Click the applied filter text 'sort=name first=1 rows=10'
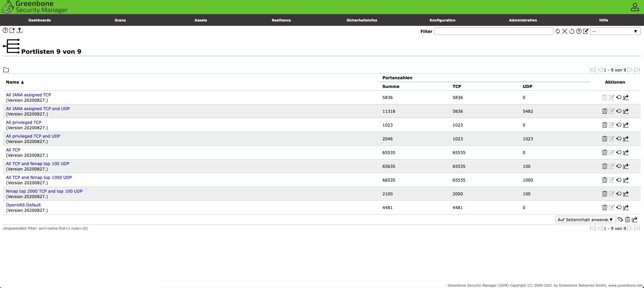This screenshot has height=288, width=644. [x=63, y=229]
